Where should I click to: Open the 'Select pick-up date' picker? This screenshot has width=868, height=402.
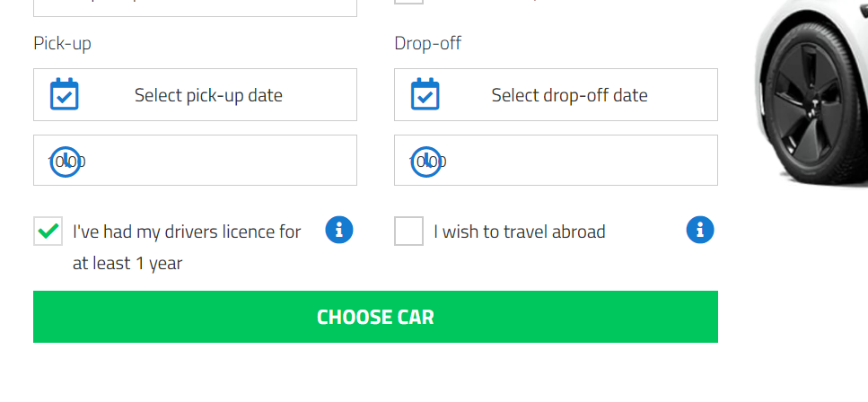(208, 95)
